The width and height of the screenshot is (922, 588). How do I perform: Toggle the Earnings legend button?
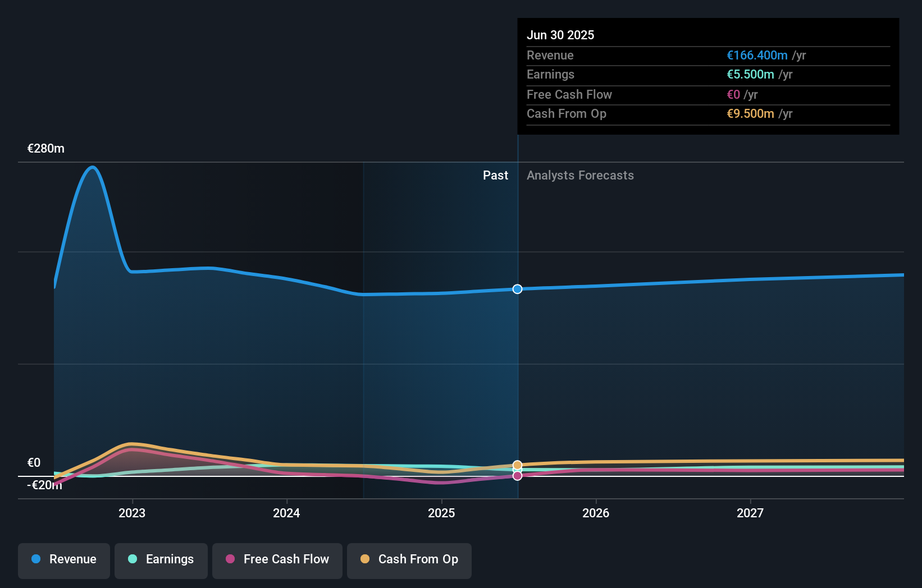pos(161,561)
